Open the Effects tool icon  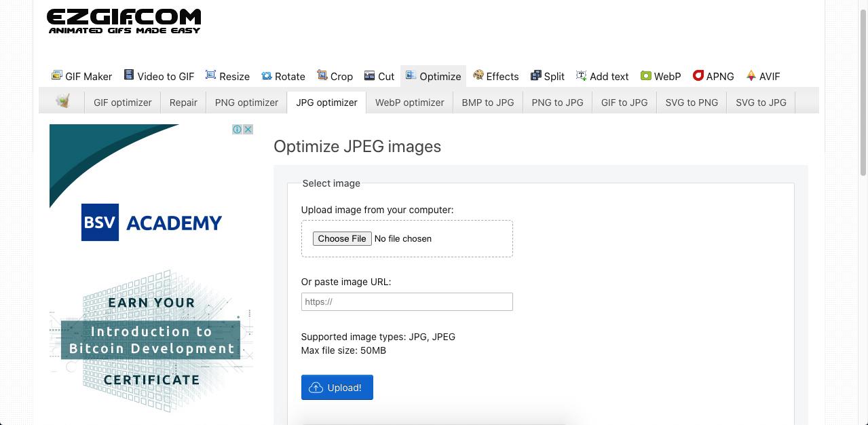pos(478,75)
